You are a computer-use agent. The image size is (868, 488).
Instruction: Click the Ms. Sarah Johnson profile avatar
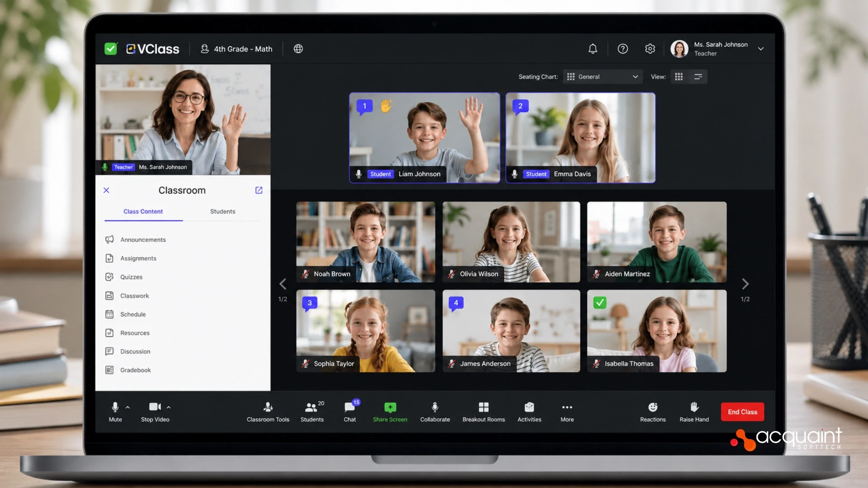point(679,49)
